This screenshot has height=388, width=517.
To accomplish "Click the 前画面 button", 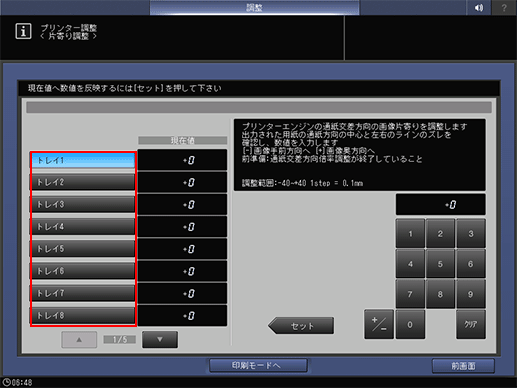I will point(463,366).
